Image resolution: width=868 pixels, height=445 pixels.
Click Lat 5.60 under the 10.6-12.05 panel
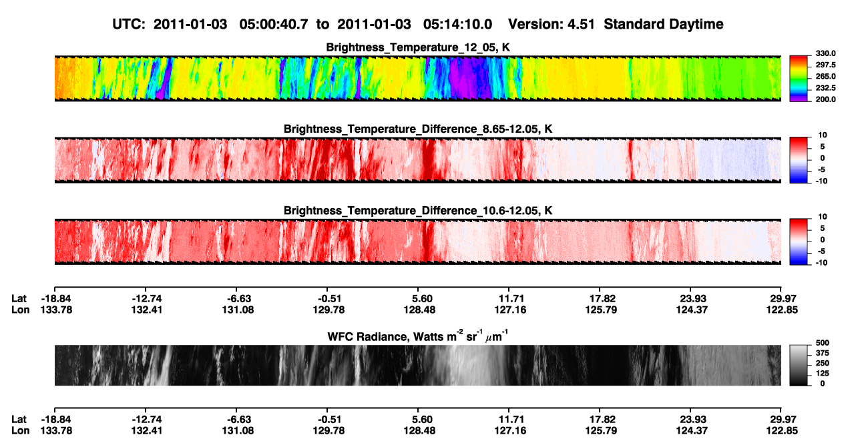pyautogui.click(x=419, y=298)
